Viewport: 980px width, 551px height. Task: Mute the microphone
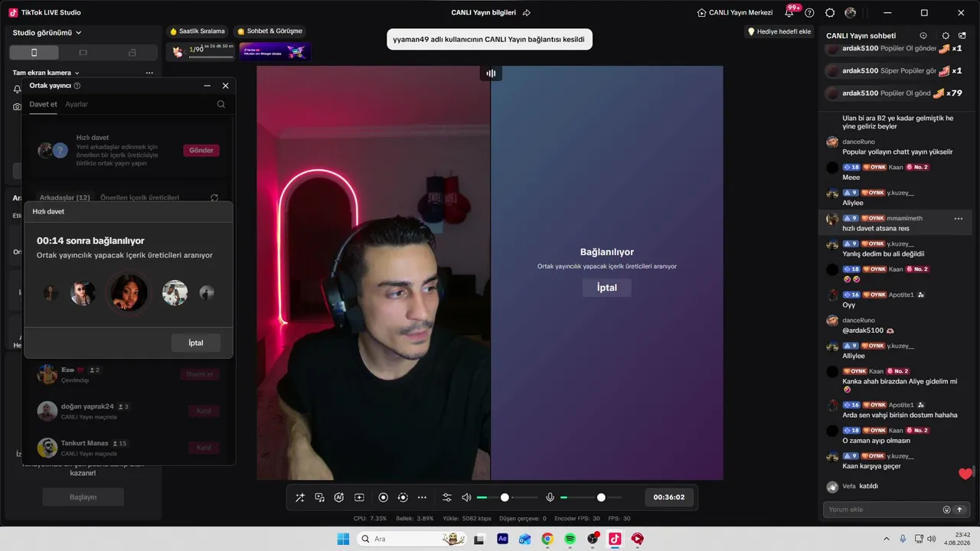click(x=550, y=497)
